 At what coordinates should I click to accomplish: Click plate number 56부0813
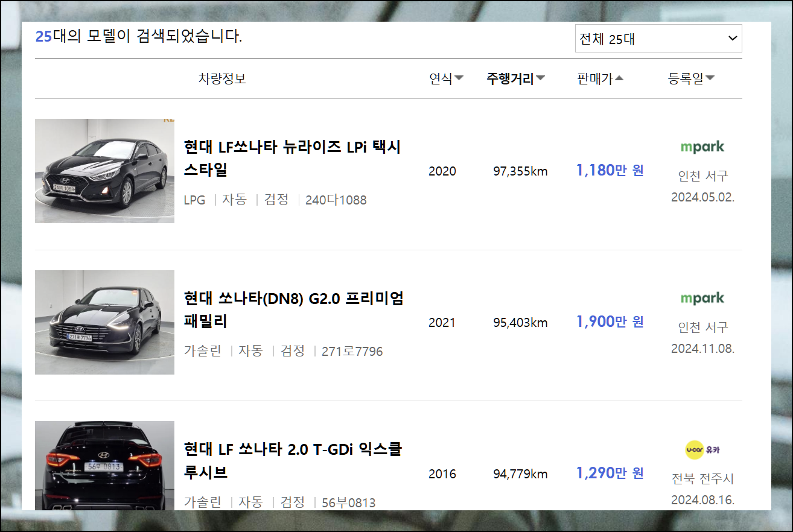[348, 502]
